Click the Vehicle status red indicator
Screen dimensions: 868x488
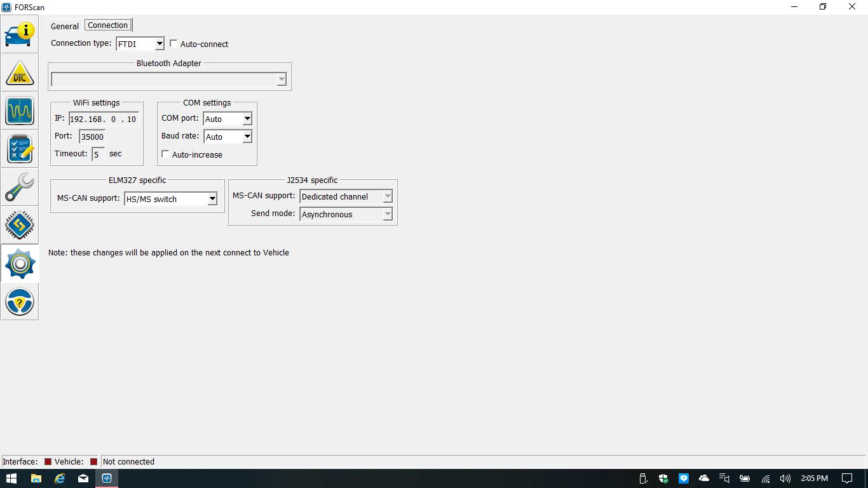[93, 462]
